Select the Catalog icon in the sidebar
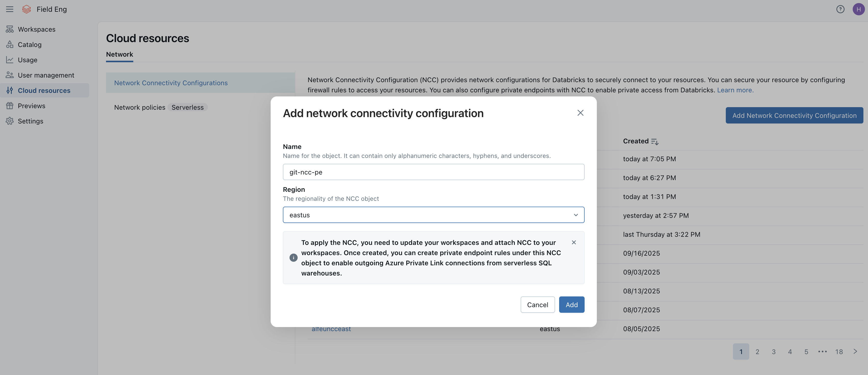 [10, 44]
